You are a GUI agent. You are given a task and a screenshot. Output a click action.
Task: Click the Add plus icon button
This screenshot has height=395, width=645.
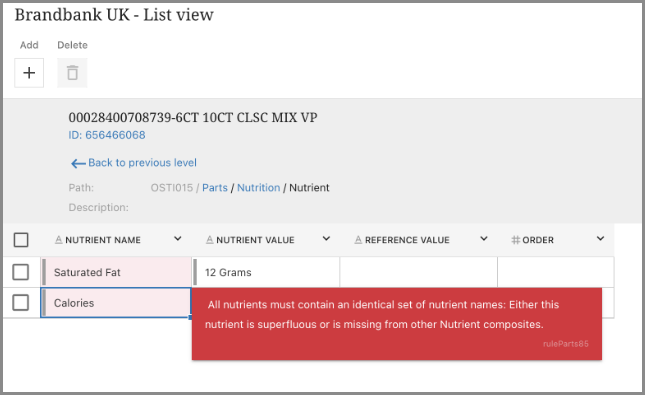tap(29, 73)
